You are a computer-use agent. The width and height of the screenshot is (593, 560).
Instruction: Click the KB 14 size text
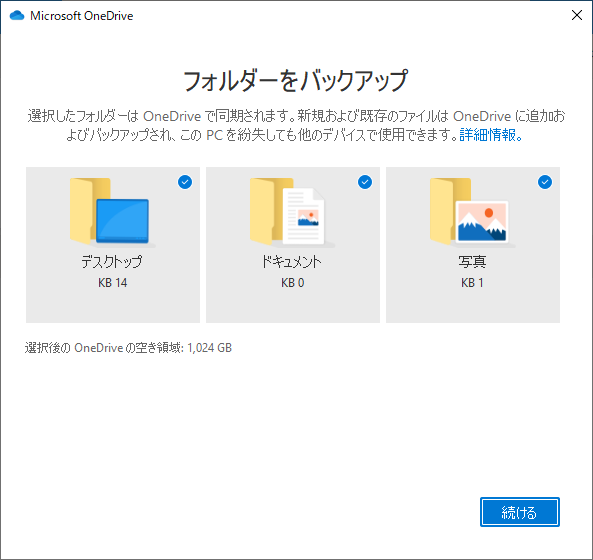[x=113, y=283]
